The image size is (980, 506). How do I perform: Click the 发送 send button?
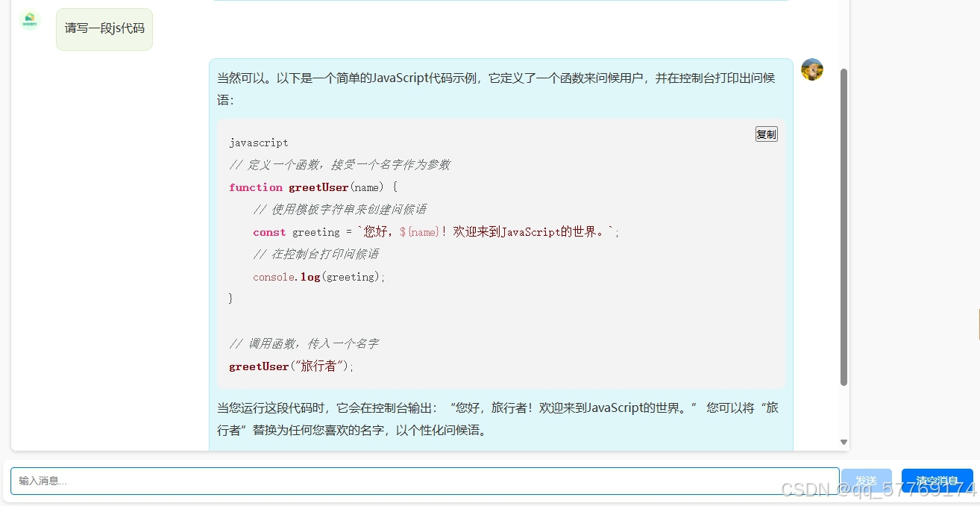tap(866, 481)
